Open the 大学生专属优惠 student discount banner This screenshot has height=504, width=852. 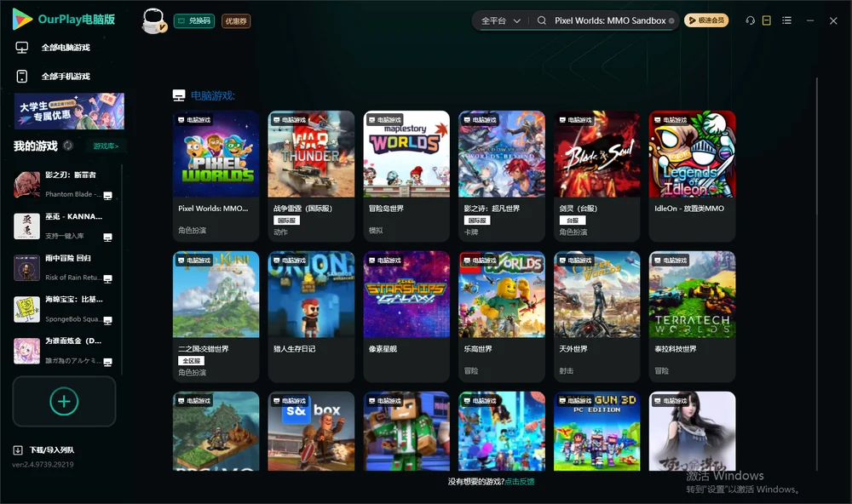click(x=69, y=112)
